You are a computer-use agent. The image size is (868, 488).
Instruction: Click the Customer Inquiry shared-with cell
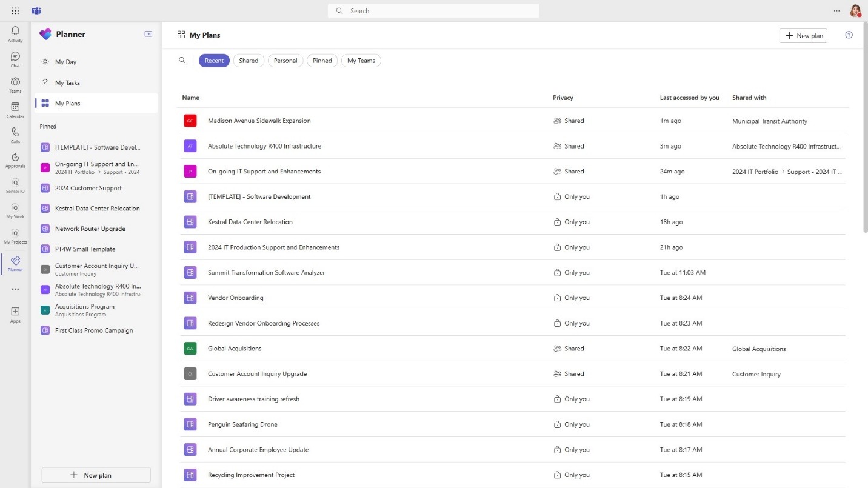756,374
